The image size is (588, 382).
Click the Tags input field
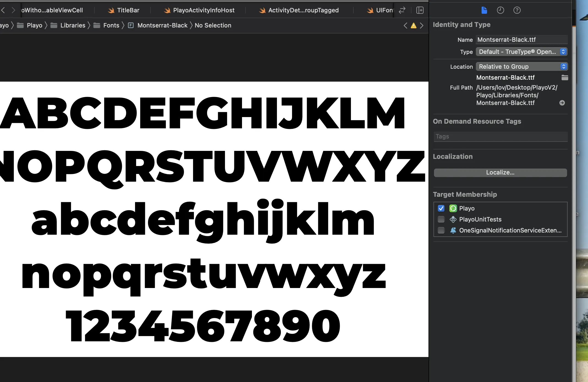(500, 137)
